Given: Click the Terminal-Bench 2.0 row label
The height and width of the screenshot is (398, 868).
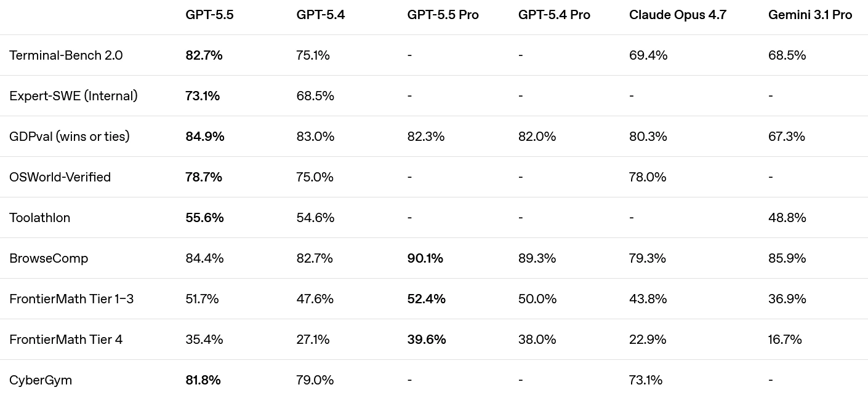Looking at the screenshot, I should (66, 55).
